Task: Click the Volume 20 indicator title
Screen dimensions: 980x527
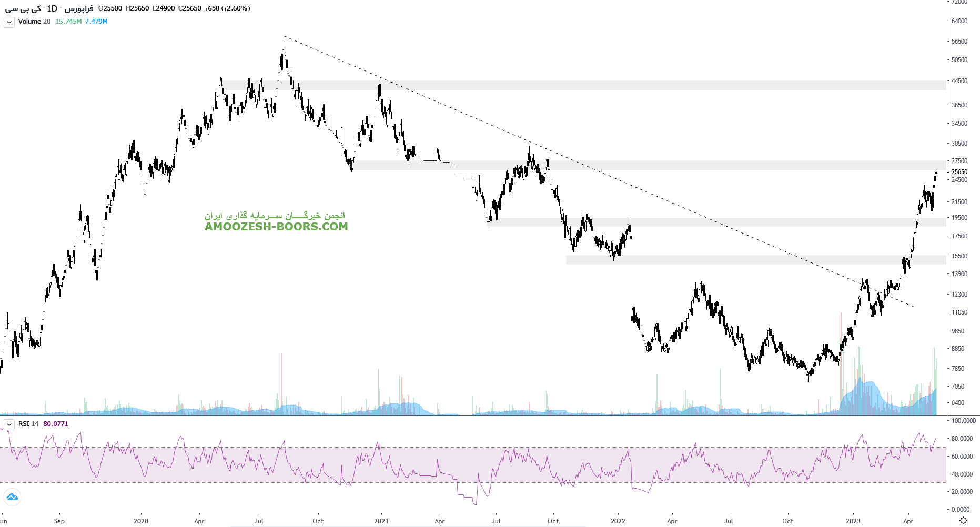Action: coord(34,22)
